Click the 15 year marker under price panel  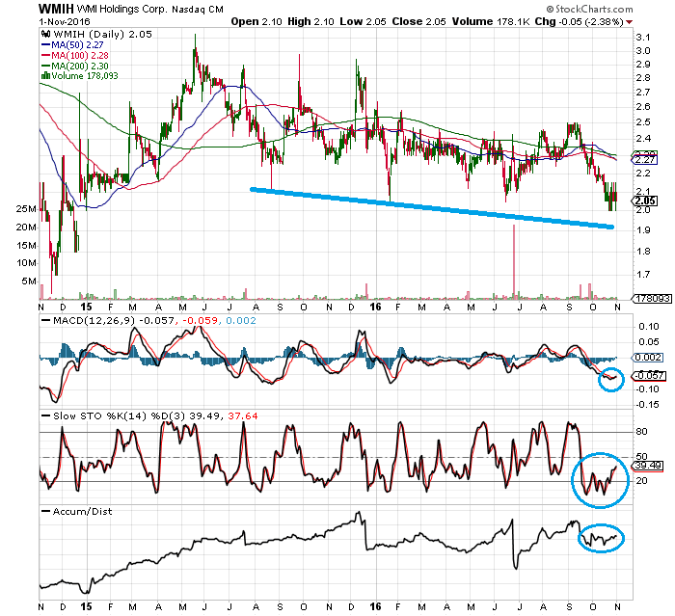pos(86,307)
